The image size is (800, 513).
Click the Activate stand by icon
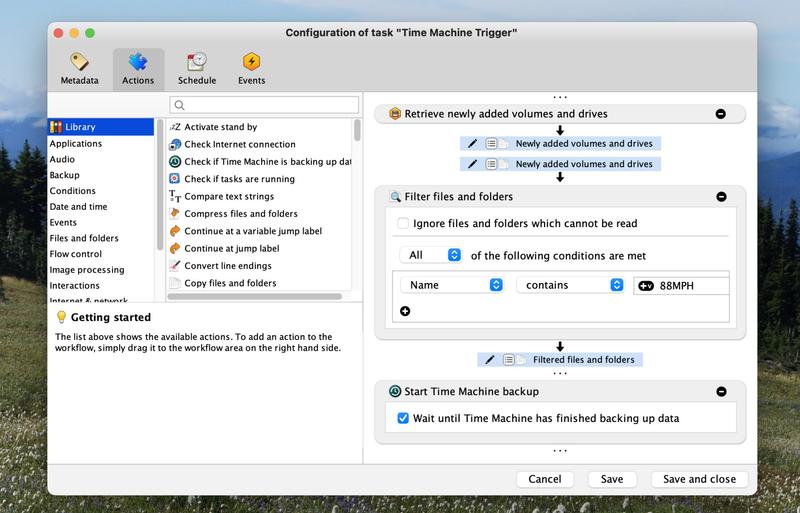(175, 128)
